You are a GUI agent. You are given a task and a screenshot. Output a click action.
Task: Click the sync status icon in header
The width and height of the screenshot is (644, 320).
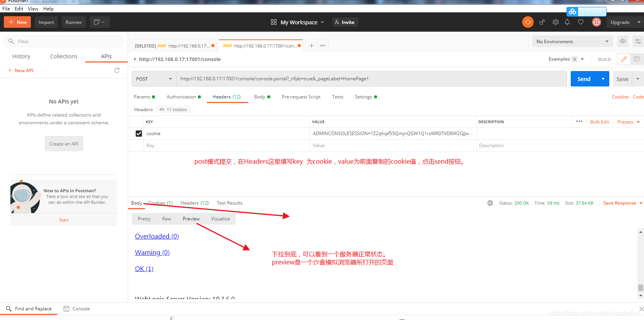point(528,22)
